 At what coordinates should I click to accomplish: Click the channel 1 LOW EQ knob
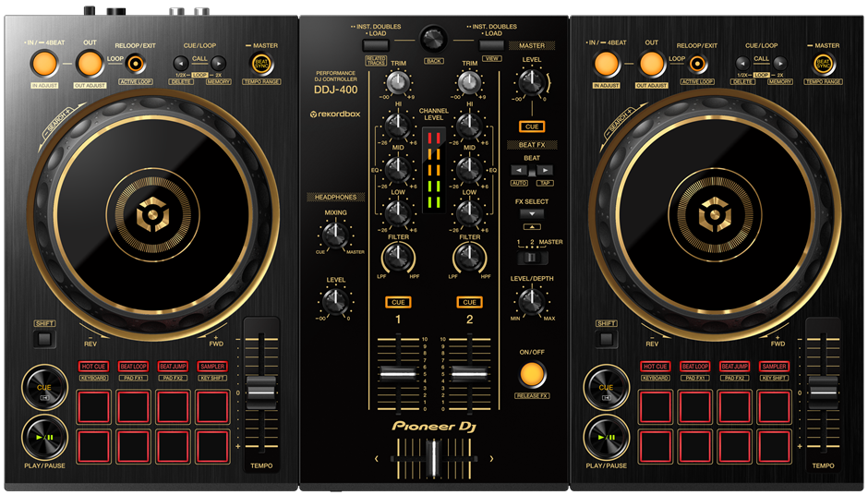[398, 213]
